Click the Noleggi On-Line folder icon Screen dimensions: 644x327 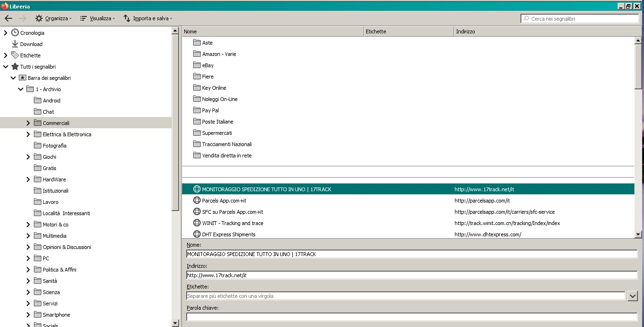197,99
